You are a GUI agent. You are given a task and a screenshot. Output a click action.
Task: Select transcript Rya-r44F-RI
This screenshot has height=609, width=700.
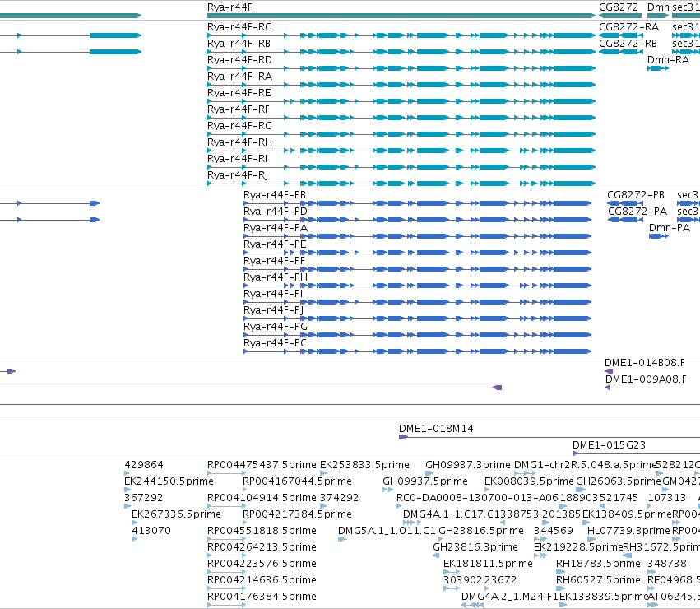coord(237,160)
